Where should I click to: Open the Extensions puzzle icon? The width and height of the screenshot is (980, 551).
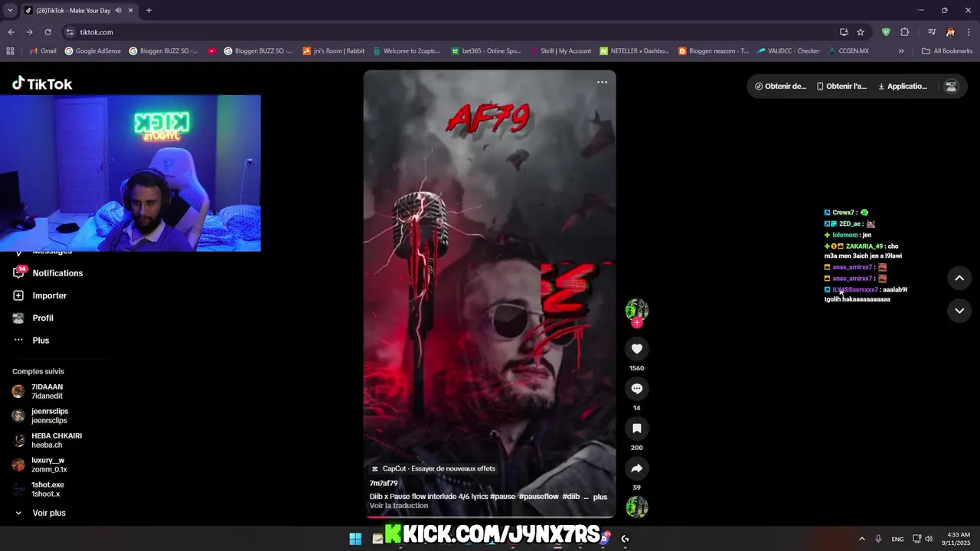(904, 32)
